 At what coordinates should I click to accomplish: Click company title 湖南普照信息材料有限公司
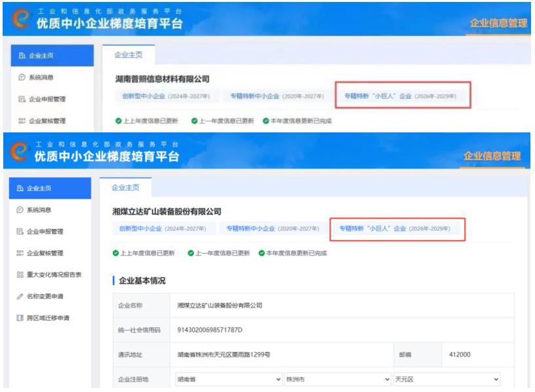click(x=162, y=79)
